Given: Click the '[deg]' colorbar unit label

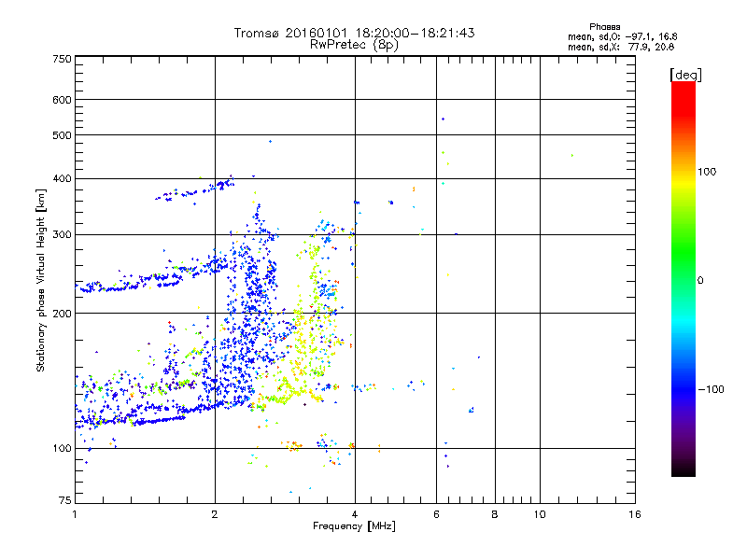Looking at the screenshot, I should coord(685,75).
